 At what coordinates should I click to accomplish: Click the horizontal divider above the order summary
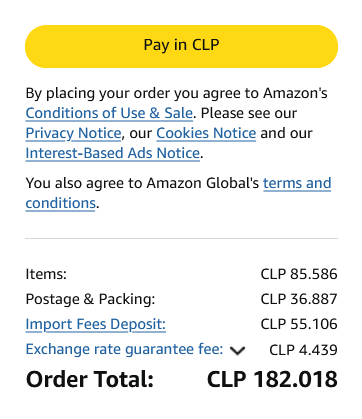[181, 239]
